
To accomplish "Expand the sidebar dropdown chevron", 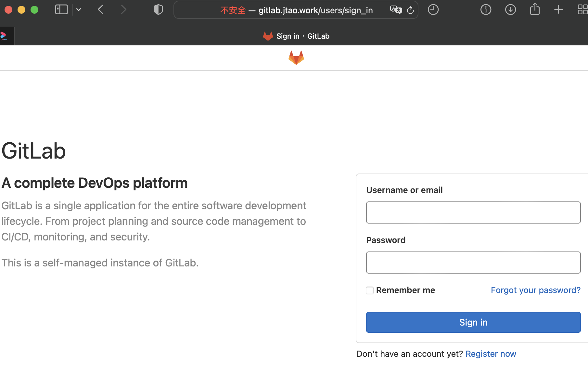I will tap(79, 10).
